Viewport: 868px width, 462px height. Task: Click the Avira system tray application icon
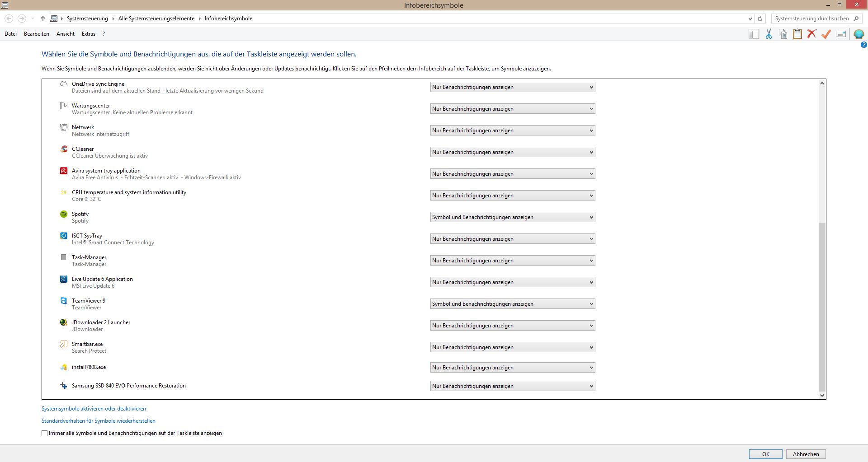click(64, 171)
